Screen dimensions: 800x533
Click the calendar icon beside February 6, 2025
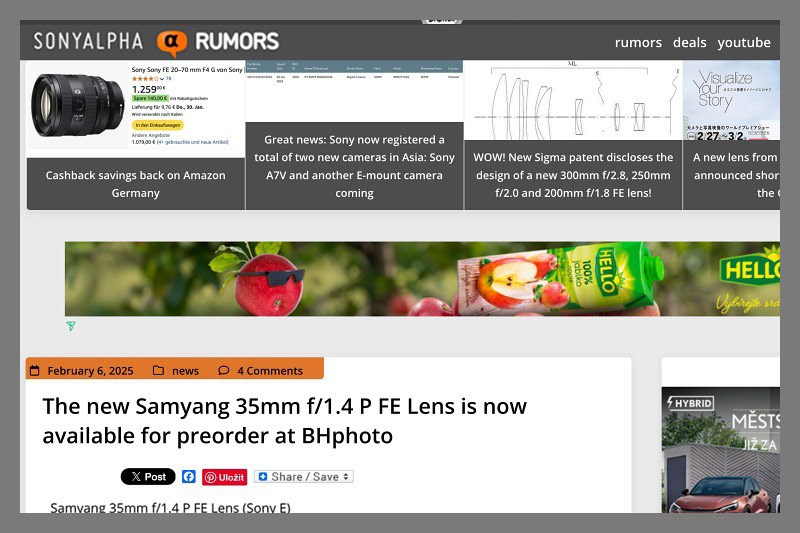coord(35,370)
